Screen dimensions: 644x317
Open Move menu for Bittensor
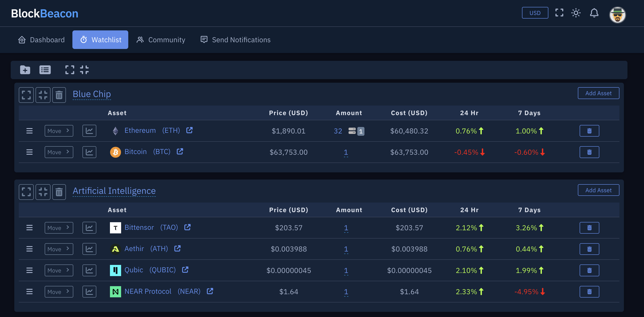coord(59,228)
